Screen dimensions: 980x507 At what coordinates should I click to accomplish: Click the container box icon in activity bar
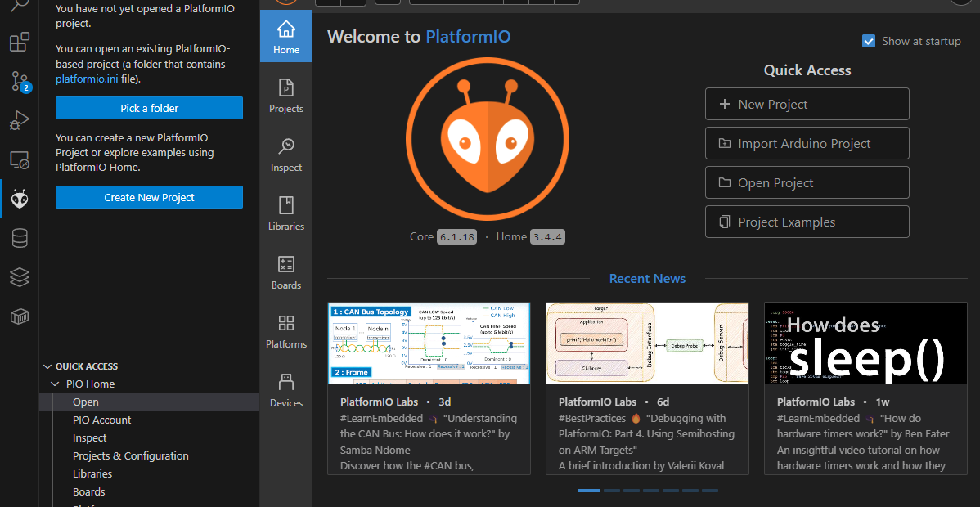20,316
